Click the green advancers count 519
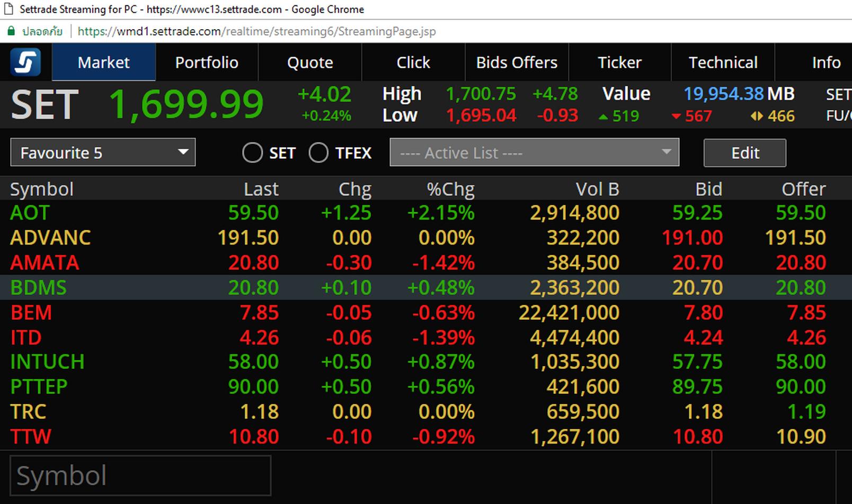The height and width of the screenshot is (504, 852). pos(625,116)
